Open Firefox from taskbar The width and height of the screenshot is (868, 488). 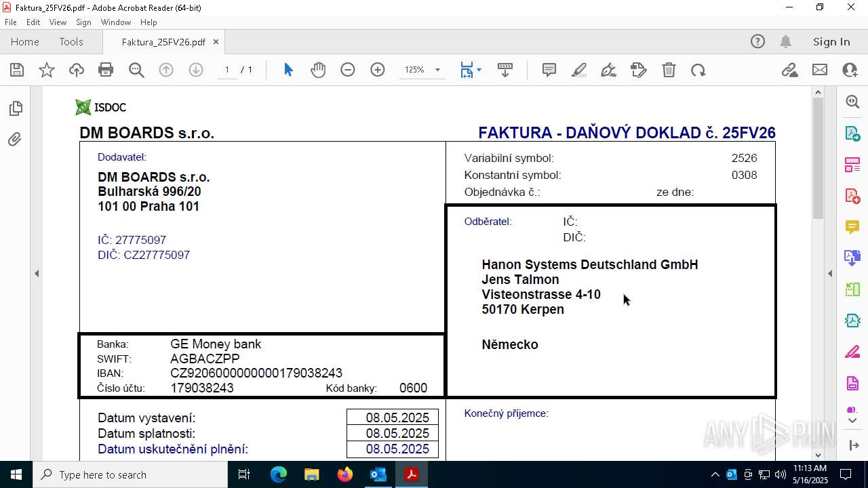click(x=344, y=474)
